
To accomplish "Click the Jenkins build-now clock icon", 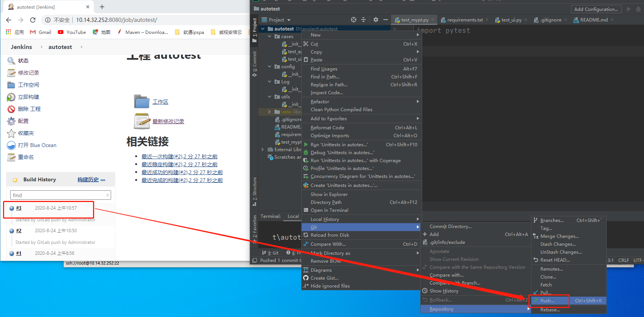I will [11, 97].
